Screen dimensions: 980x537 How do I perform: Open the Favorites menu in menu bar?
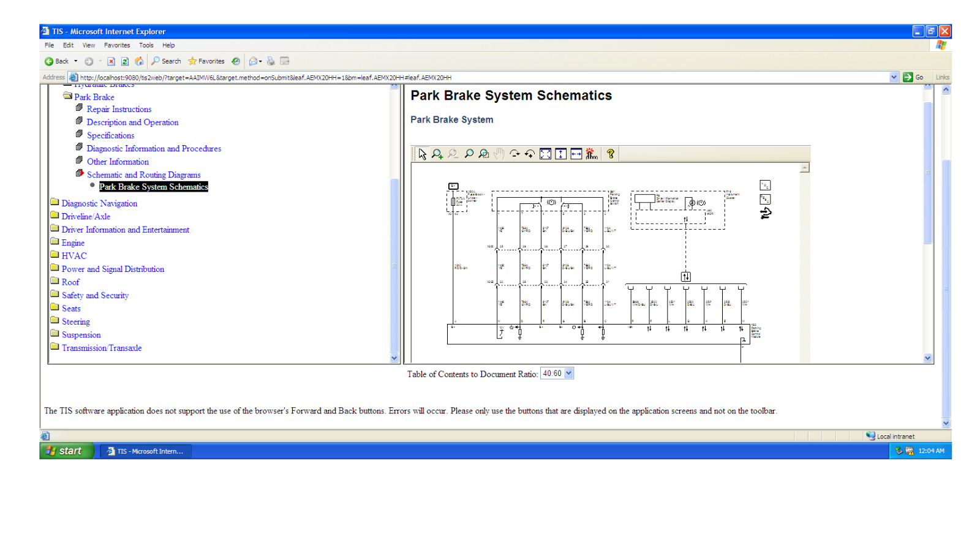coord(116,45)
